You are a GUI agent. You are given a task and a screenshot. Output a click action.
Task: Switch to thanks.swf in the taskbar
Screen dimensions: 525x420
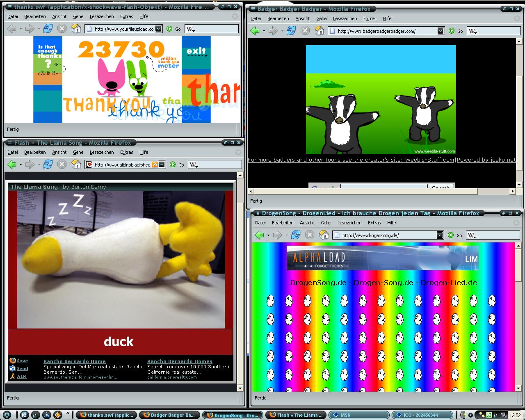pyautogui.click(x=106, y=415)
